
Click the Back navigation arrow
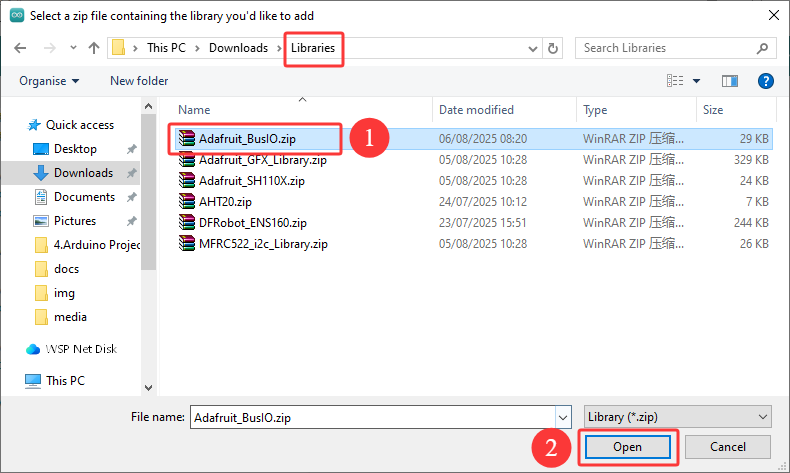click(x=20, y=48)
